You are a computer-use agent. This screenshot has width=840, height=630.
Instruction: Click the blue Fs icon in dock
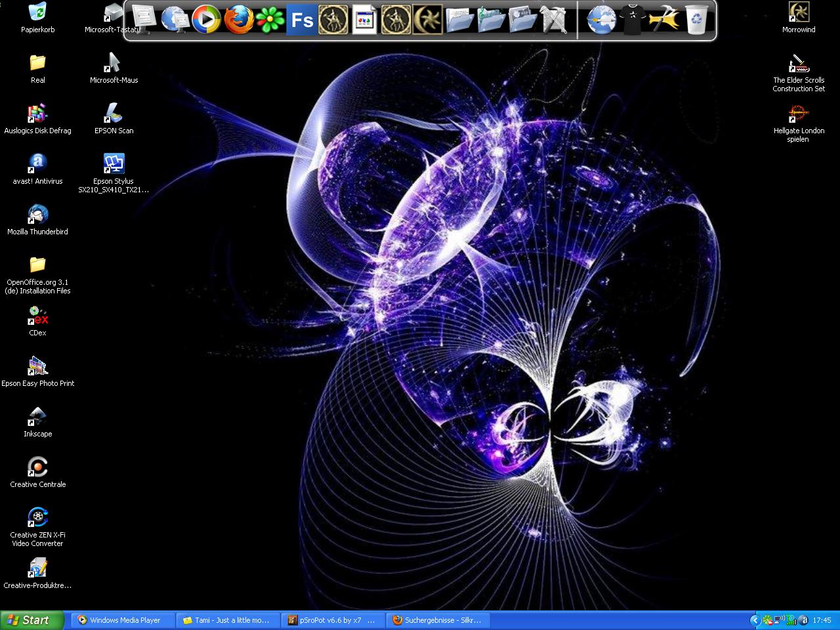click(301, 20)
